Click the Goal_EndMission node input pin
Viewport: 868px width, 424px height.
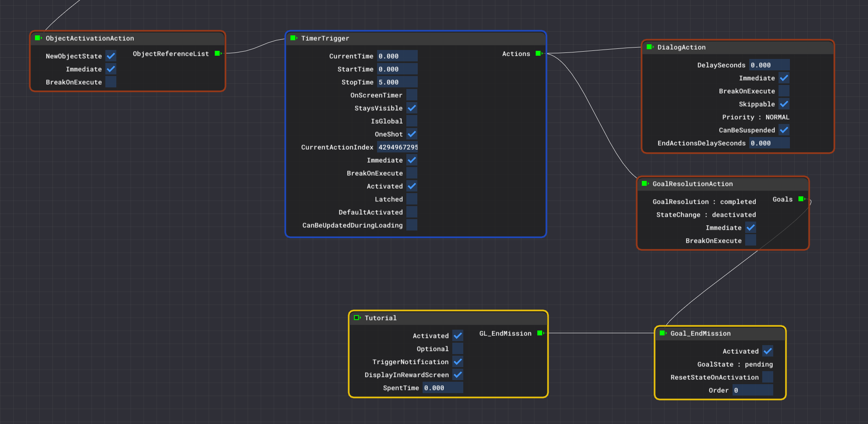[x=663, y=333]
